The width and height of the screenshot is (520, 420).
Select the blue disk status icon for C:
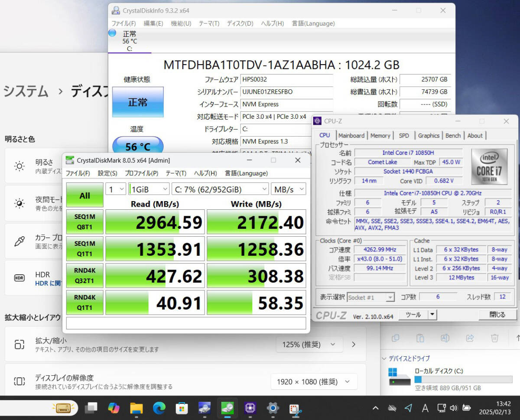(x=112, y=33)
